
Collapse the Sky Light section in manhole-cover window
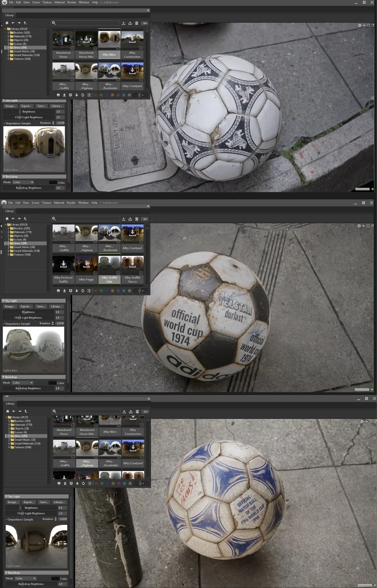coord(4,100)
